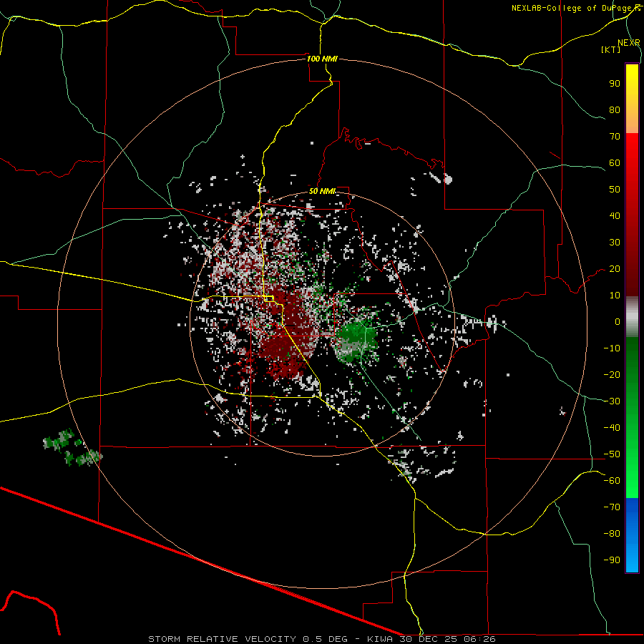
Task: Select the 20 value on velocity scale
Action: (x=615, y=269)
